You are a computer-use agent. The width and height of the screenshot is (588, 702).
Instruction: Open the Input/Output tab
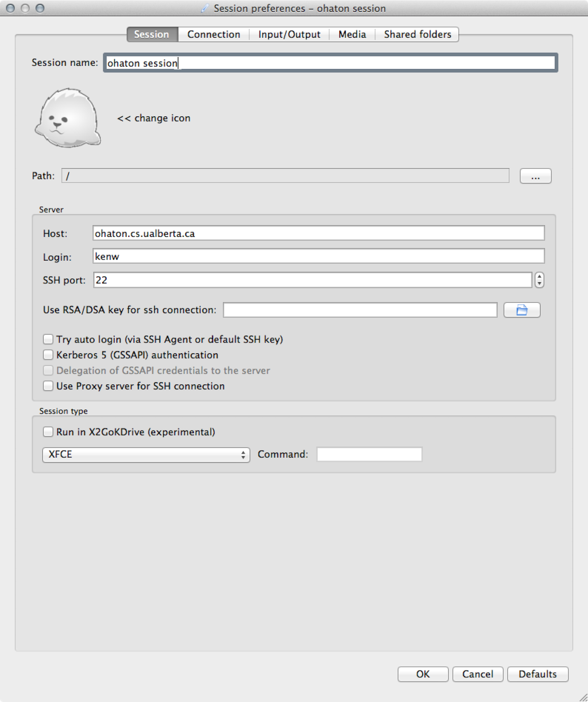(289, 35)
